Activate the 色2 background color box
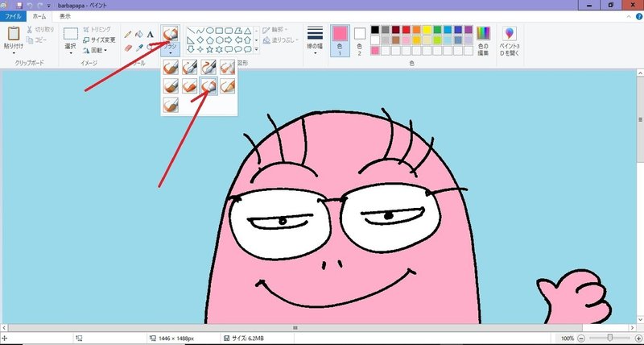This screenshot has height=345, width=644. pos(359,40)
